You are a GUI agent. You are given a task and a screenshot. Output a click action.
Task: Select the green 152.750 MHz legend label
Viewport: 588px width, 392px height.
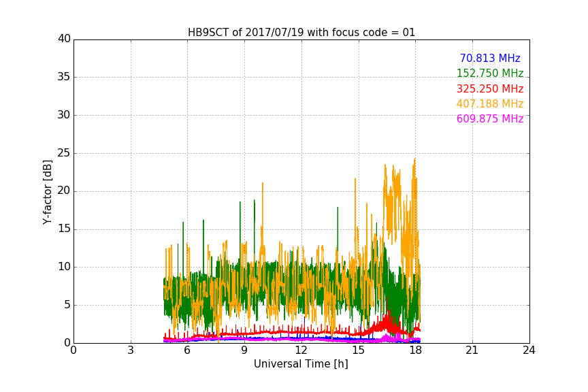[490, 73]
